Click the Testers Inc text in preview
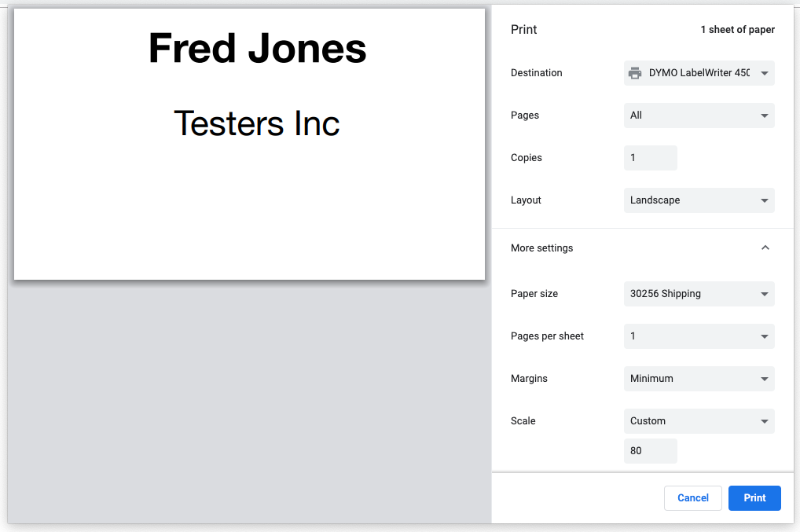 click(x=257, y=123)
